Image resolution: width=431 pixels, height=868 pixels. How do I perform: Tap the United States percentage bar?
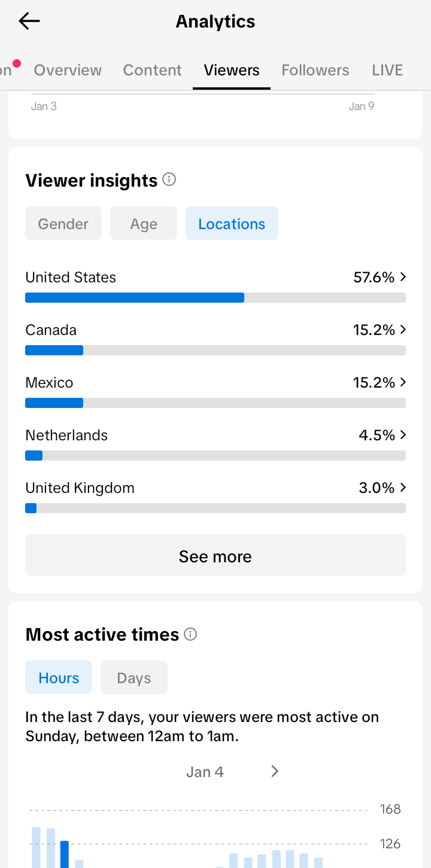click(215, 298)
